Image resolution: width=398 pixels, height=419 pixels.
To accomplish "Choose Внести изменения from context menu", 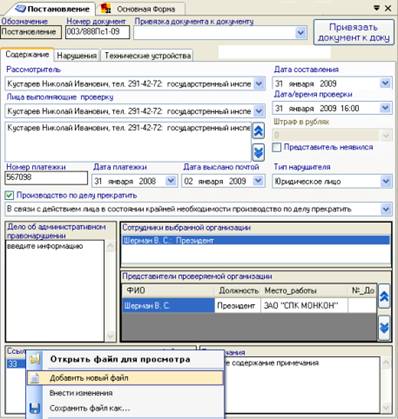I will [81, 393].
